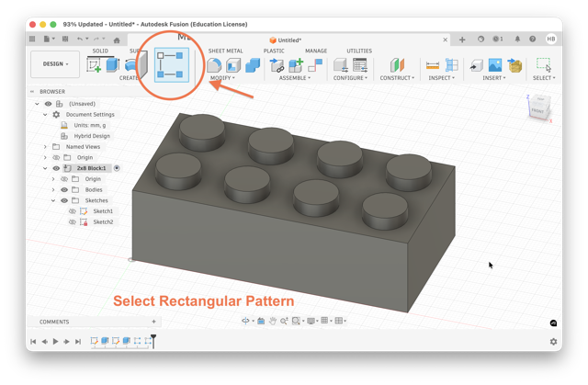588x385 pixels.
Task: Click the Home icon
Action: [x=117, y=40]
